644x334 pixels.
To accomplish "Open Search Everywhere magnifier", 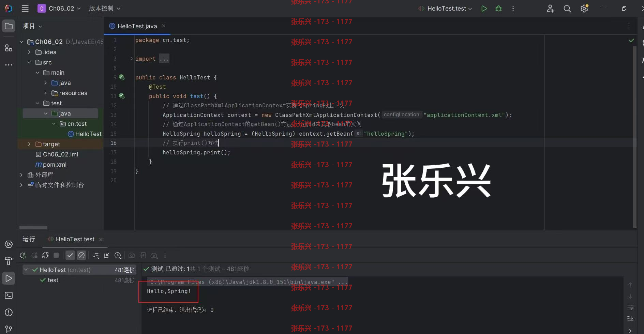I will [567, 9].
